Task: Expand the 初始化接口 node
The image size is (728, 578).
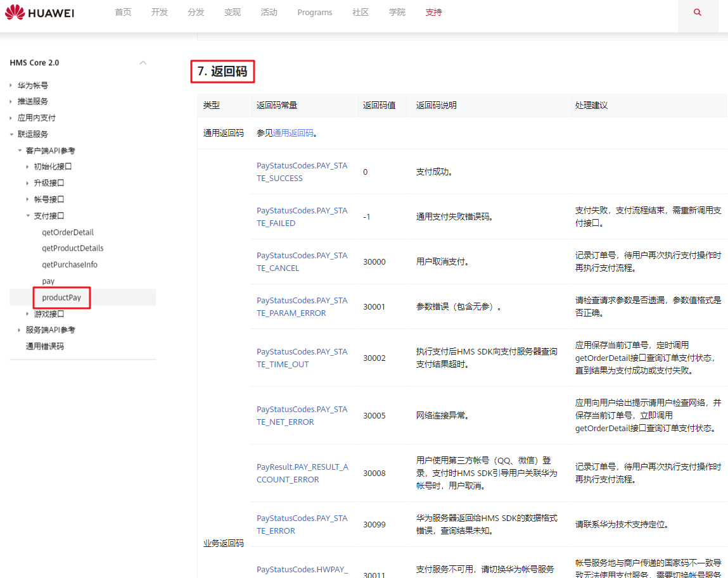Action: pyautogui.click(x=27, y=166)
